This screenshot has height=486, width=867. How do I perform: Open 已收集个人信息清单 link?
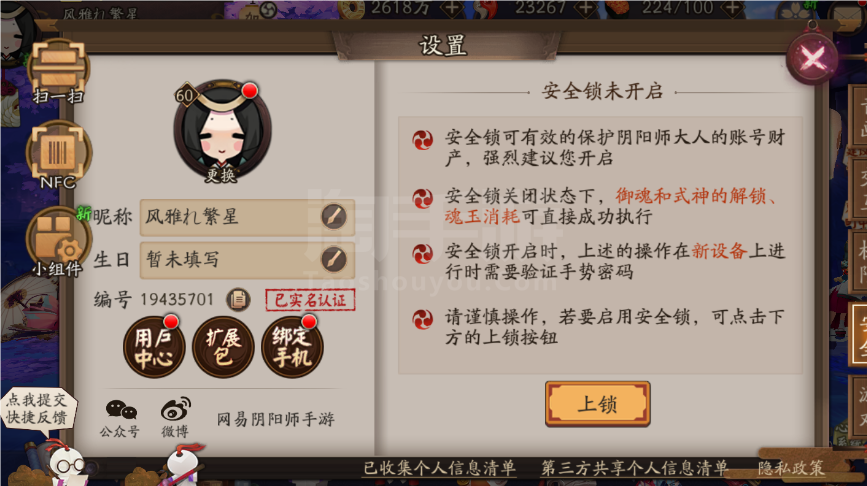click(440, 468)
